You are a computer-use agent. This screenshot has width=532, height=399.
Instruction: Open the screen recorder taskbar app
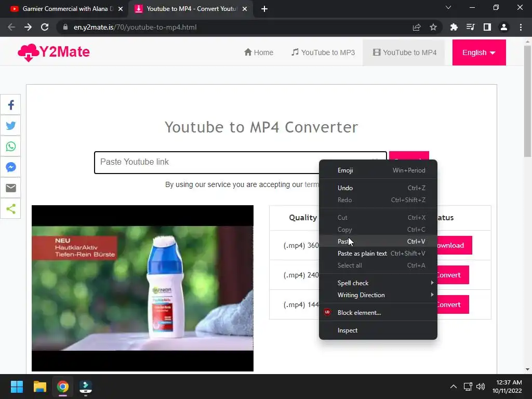(86, 387)
